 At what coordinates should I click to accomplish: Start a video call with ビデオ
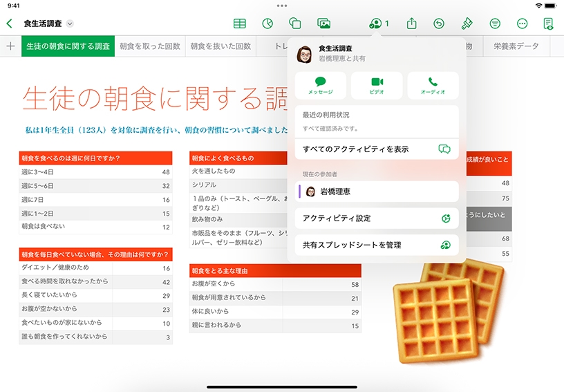click(x=377, y=85)
